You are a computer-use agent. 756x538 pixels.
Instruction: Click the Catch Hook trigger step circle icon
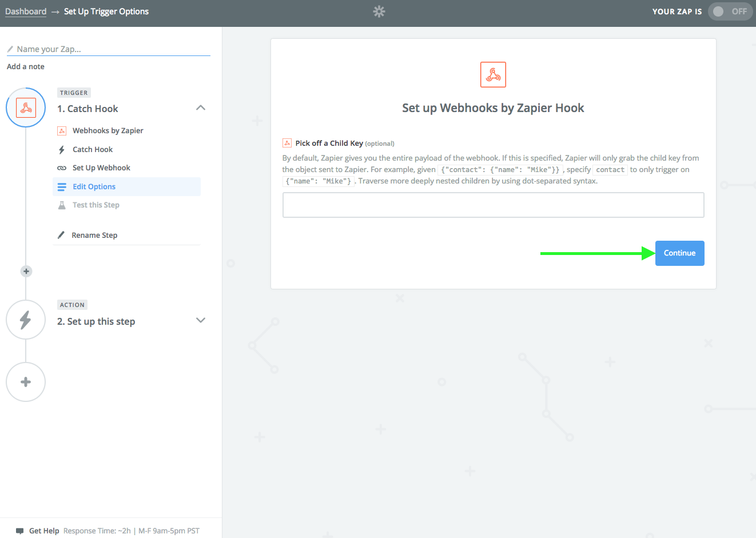tap(26, 107)
